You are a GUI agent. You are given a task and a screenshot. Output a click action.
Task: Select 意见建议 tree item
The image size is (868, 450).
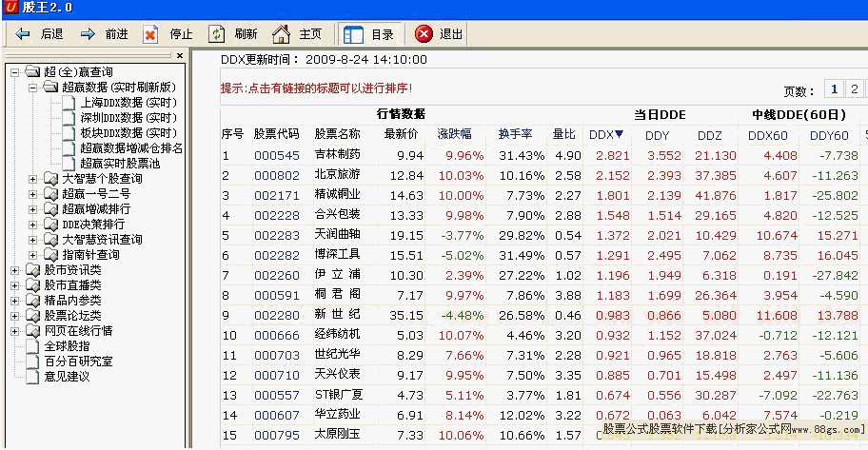67,377
